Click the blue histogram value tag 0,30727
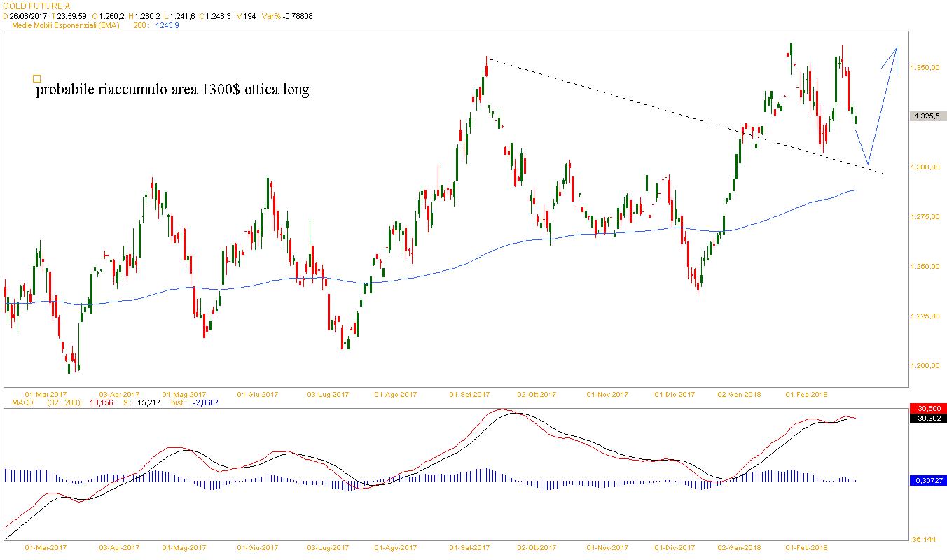This screenshot has height=560, width=947. [927, 480]
